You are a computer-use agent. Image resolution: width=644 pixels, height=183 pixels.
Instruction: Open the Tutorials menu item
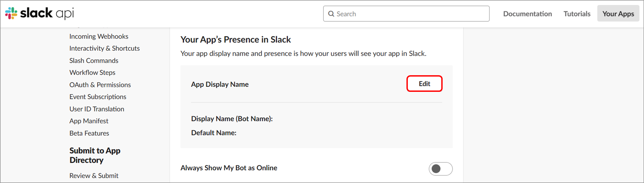click(x=577, y=14)
